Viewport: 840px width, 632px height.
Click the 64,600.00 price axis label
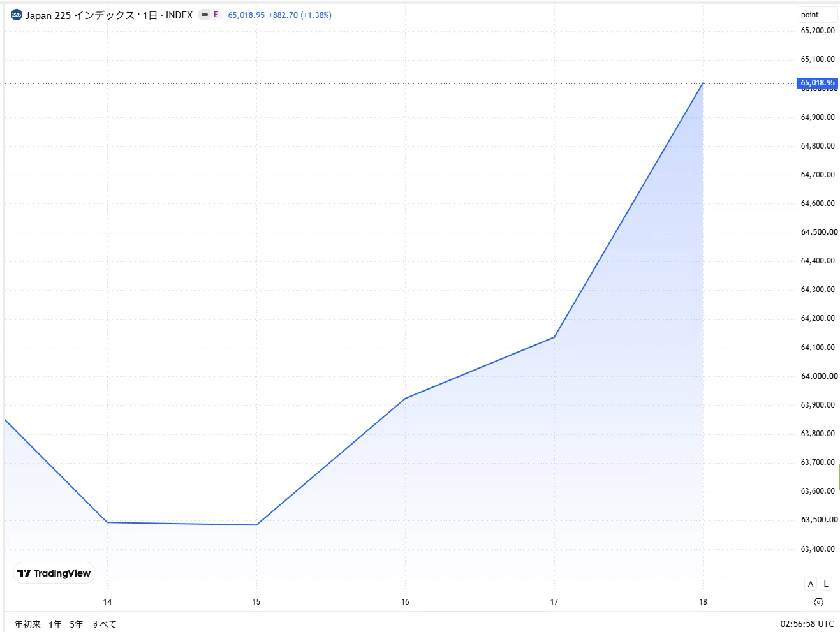(x=818, y=203)
